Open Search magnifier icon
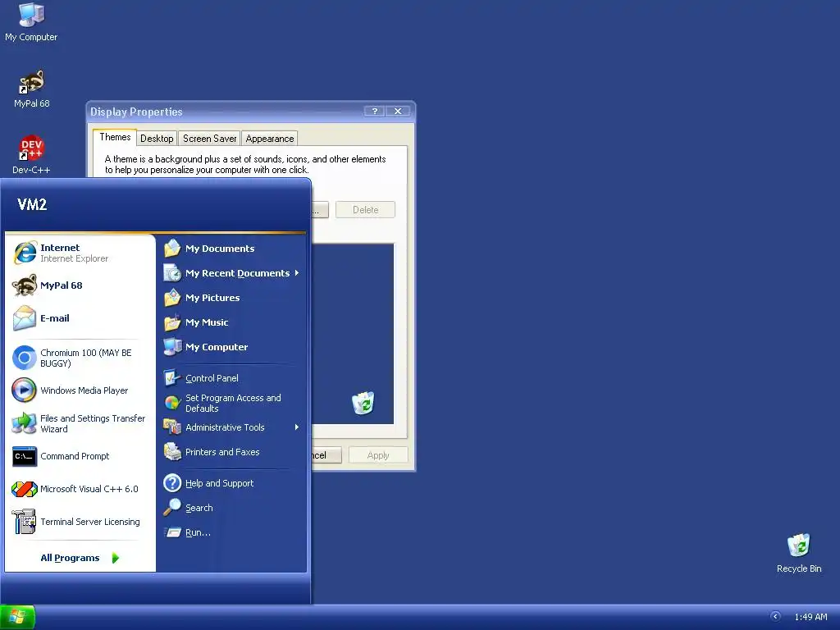The width and height of the screenshot is (840, 630). click(x=172, y=508)
